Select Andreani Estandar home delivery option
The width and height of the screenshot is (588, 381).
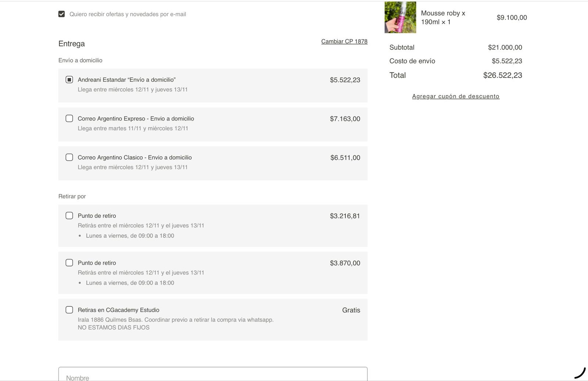pos(69,80)
